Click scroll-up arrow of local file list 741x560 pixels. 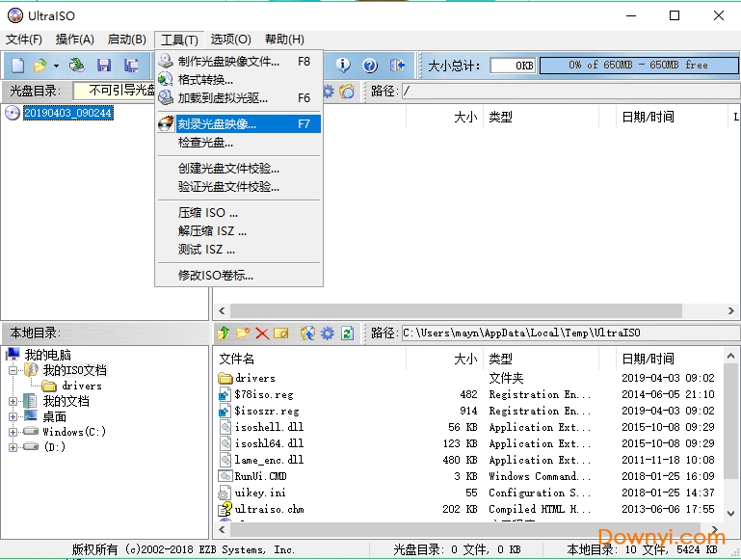coord(730,356)
